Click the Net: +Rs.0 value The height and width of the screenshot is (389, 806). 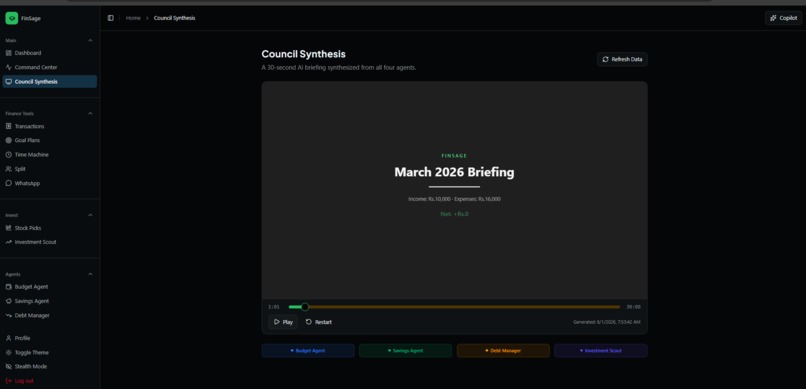coord(454,214)
